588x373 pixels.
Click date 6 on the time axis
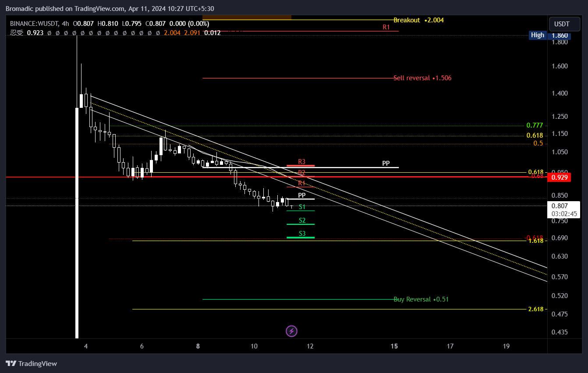click(142, 346)
